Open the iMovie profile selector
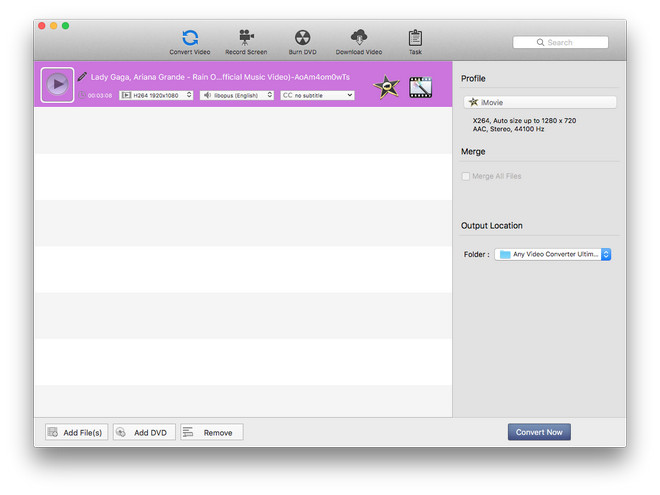 [x=540, y=102]
